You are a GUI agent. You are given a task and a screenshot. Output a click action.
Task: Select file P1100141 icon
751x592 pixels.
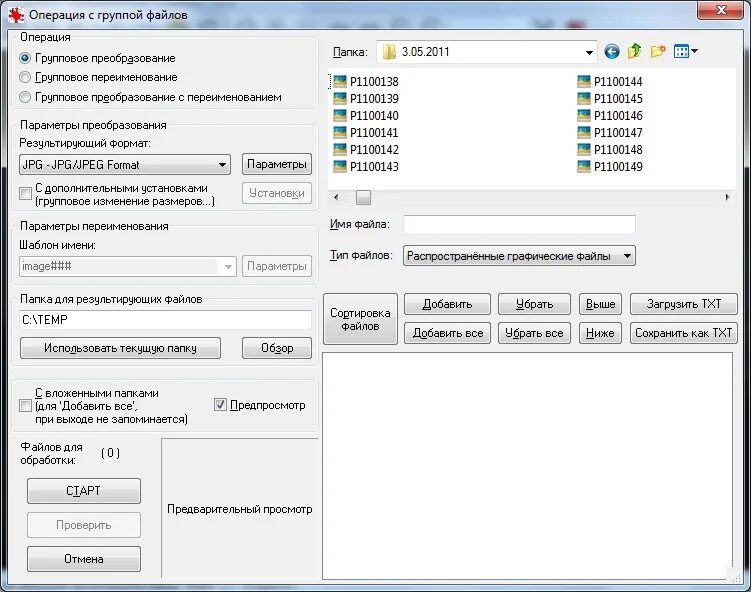click(340, 132)
